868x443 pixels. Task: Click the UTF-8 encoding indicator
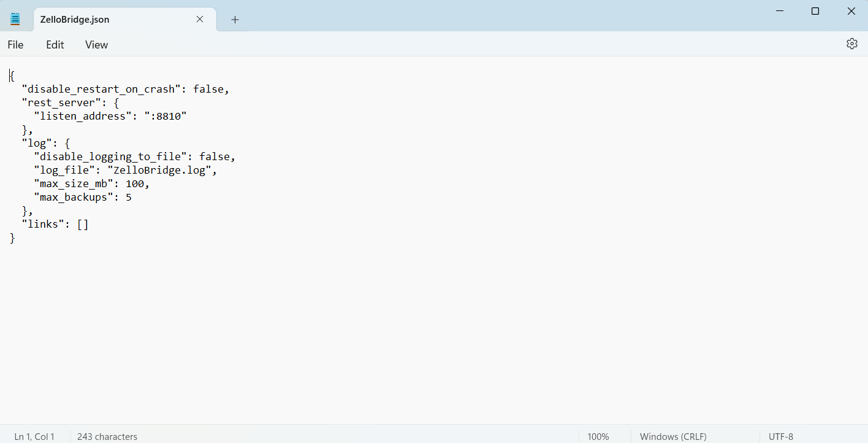tap(781, 437)
